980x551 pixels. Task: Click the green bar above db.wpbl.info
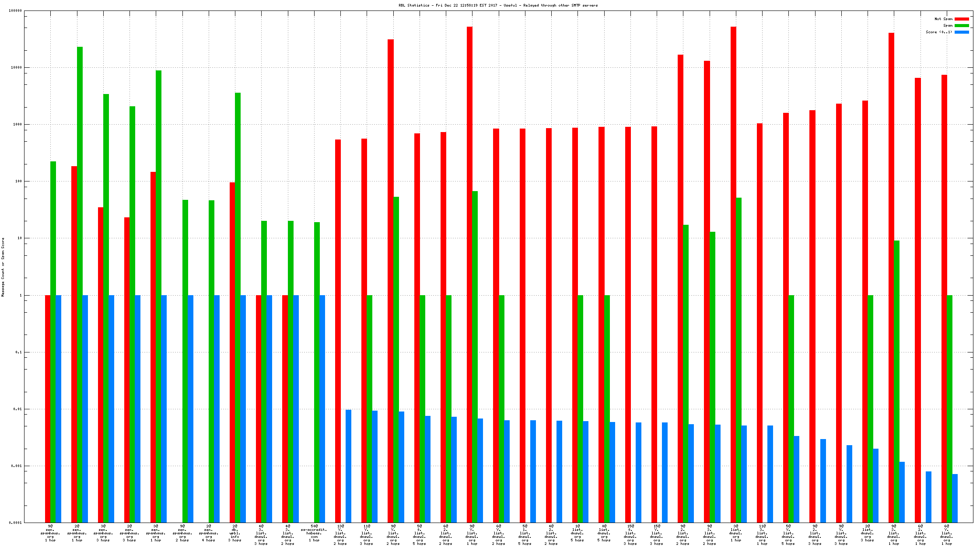point(238,306)
